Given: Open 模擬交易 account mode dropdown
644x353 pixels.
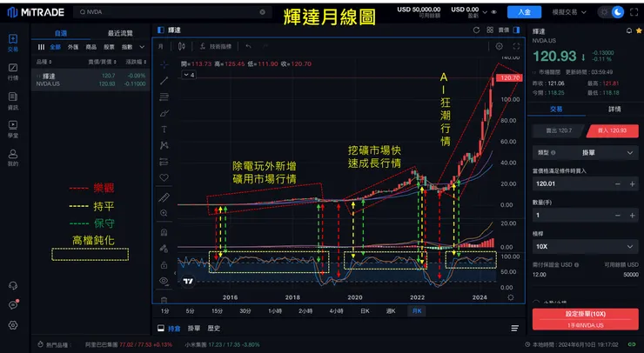Looking at the screenshot, I should pyautogui.click(x=569, y=12).
